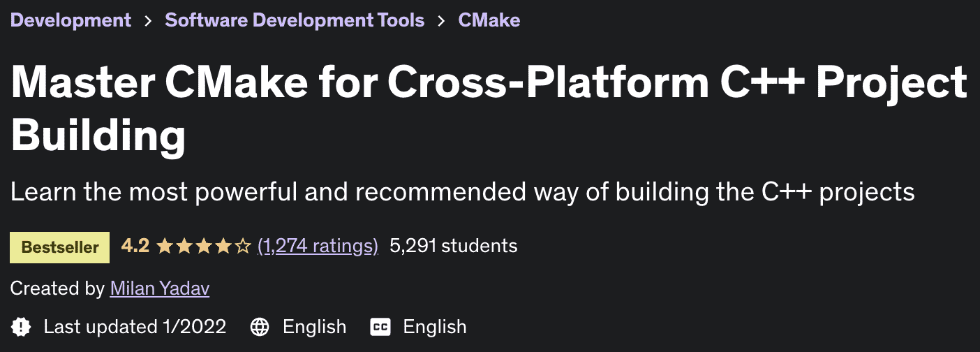The height and width of the screenshot is (352, 980).
Task: Click the alert badge icon beside Last updated
Action: click(22, 326)
